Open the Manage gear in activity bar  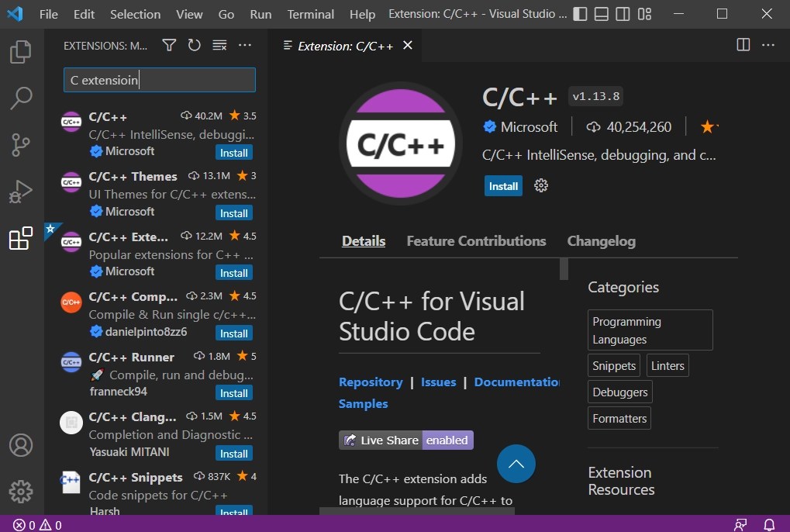[x=21, y=491]
